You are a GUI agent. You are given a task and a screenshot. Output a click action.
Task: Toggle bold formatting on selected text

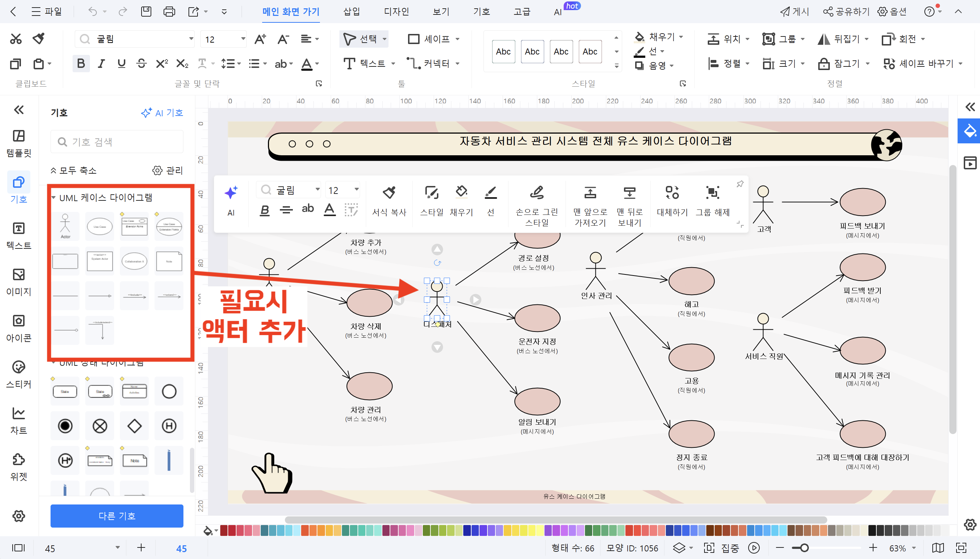pos(81,63)
